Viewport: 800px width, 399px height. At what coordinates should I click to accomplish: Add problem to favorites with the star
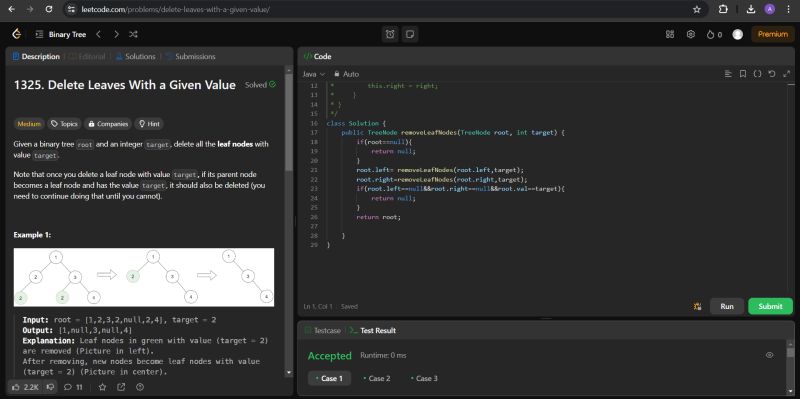pyautogui.click(x=102, y=387)
